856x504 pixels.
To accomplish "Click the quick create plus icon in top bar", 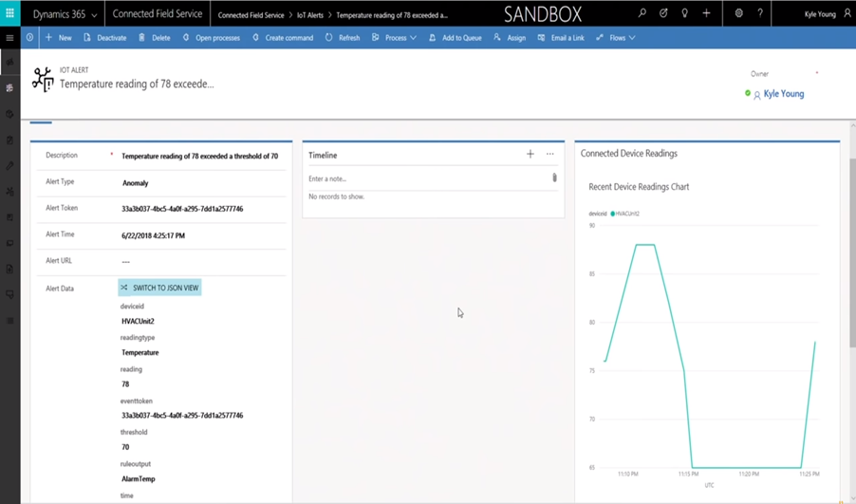I will pyautogui.click(x=706, y=13).
